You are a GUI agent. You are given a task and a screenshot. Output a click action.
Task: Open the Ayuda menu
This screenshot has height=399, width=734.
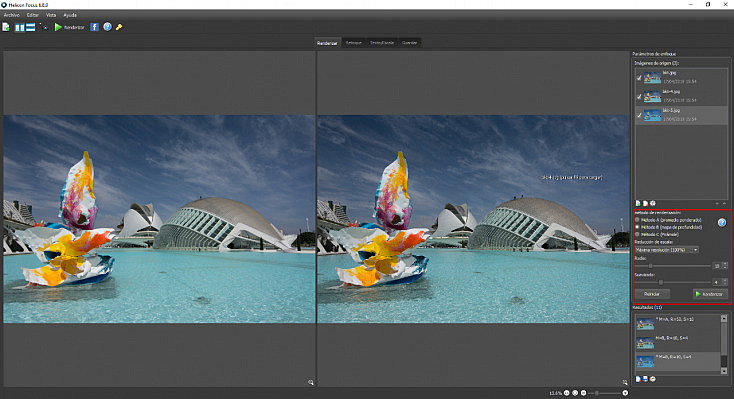tap(70, 15)
